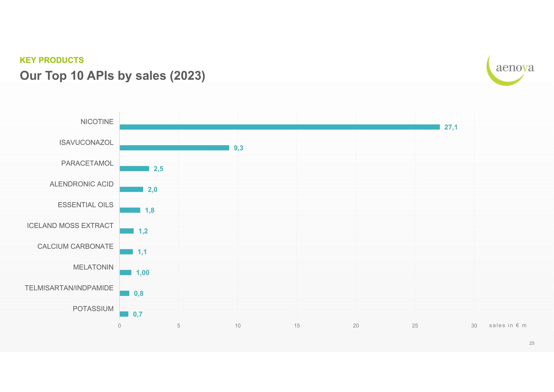Viewport: 554px width, 392px height.
Task: Click the ALENDRONIC ACID label
Action: click(82, 184)
